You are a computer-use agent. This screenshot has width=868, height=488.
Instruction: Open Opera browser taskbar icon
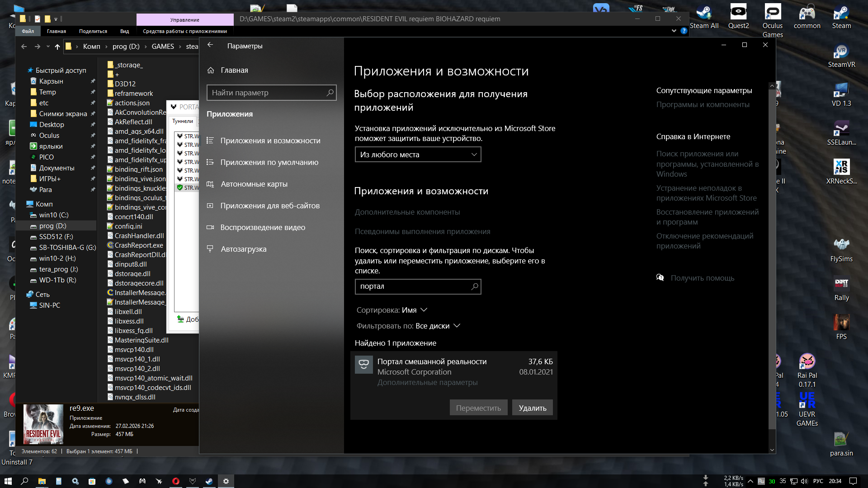coord(176,481)
